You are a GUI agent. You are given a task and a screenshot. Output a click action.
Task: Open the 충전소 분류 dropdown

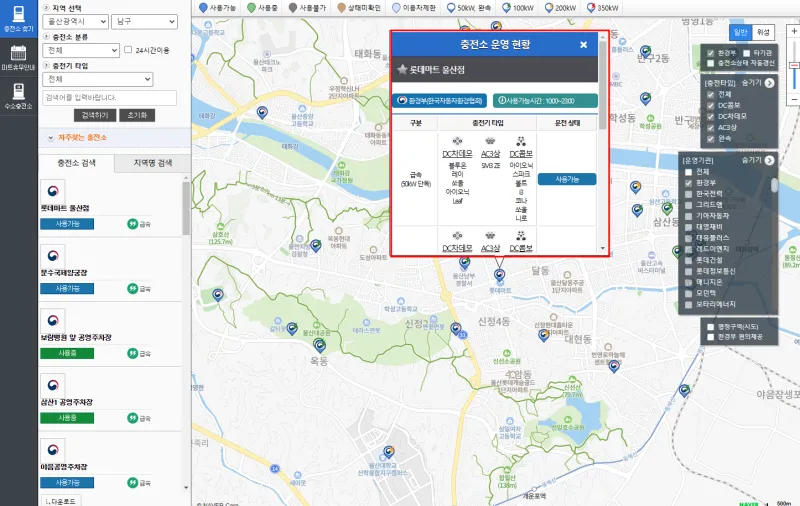point(81,50)
